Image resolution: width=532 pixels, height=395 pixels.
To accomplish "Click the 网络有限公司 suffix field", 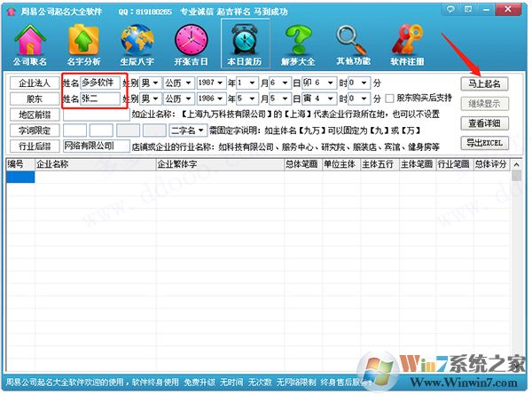I will click(97, 146).
